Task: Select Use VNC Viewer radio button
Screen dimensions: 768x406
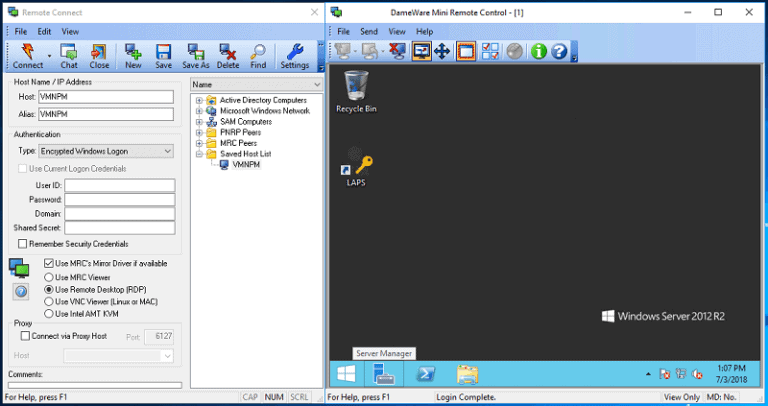Action: 50,301
